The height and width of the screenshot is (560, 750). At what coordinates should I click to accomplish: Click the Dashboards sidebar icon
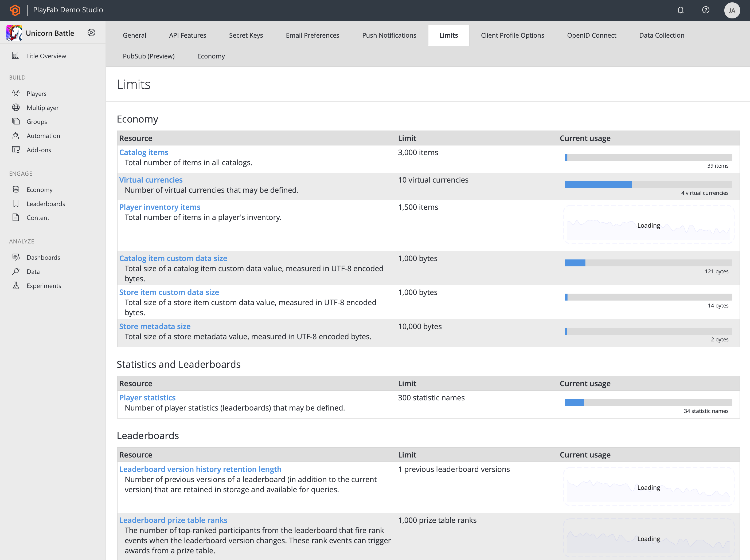pos(15,257)
